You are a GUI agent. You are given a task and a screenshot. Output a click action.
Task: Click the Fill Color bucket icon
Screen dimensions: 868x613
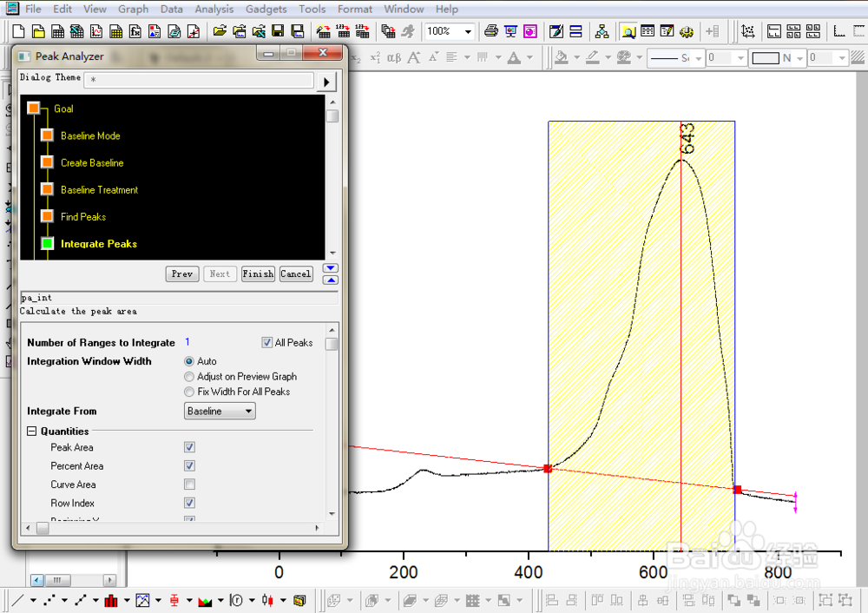pyautogui.click(x=562, y=57)
